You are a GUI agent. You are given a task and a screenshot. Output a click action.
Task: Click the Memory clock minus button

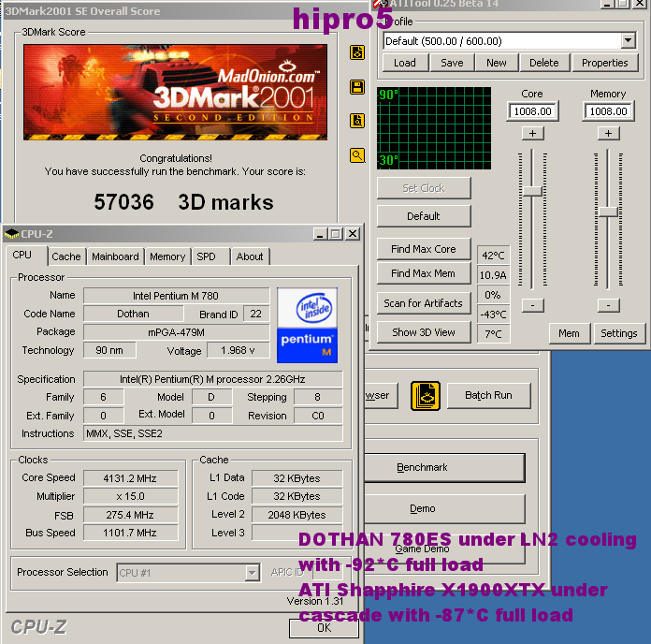click(608, 305)
